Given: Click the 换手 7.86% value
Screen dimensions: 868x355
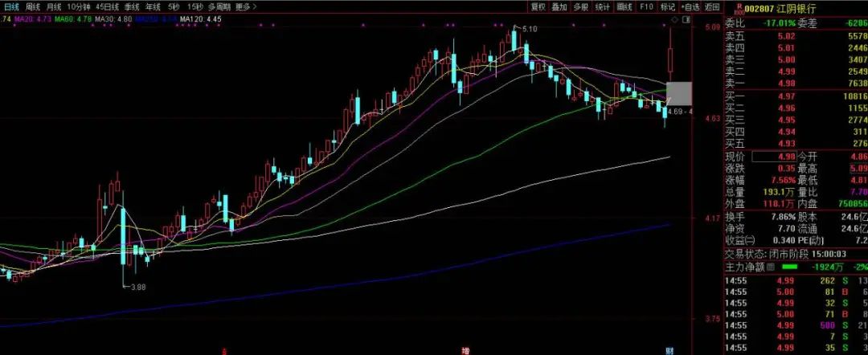Looking at the screenshot, I should click(x=784, y=217).
